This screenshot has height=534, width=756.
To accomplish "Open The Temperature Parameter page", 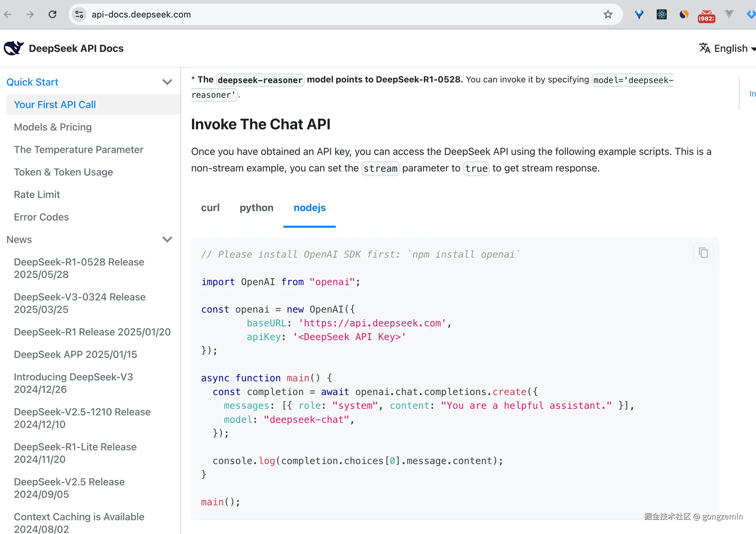I will [78, 150].
